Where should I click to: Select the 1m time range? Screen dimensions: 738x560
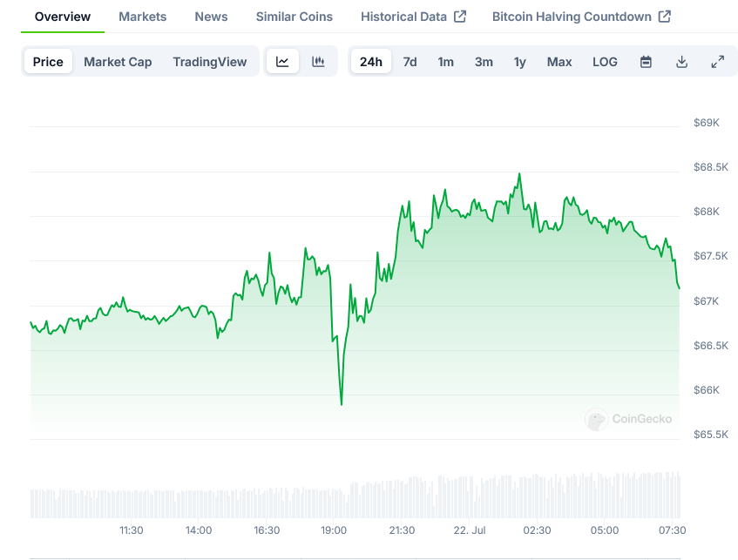(446, 62)
